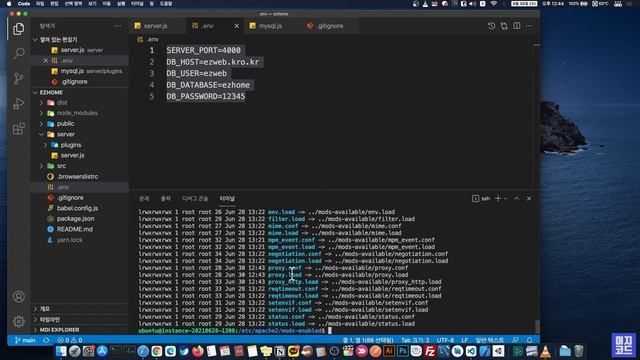Open the Code menu in menu bar
Viewport: 640px width, 360px height.
(24, 4)
